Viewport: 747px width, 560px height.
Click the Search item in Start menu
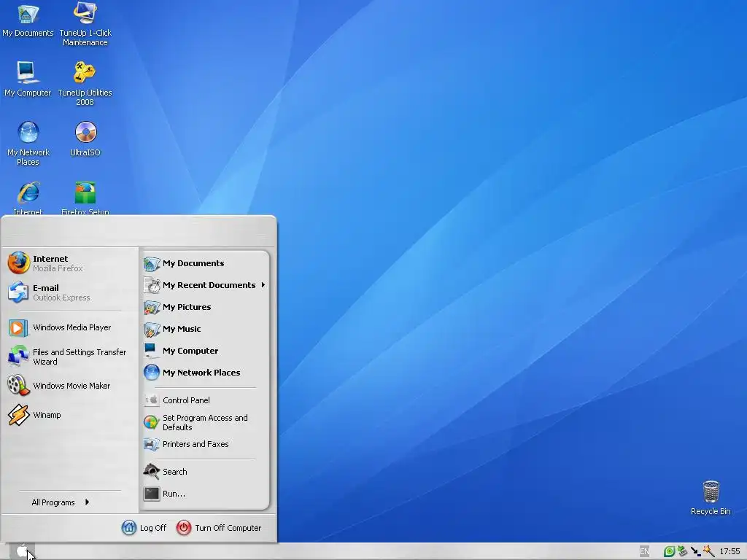[x=205, y=472]
